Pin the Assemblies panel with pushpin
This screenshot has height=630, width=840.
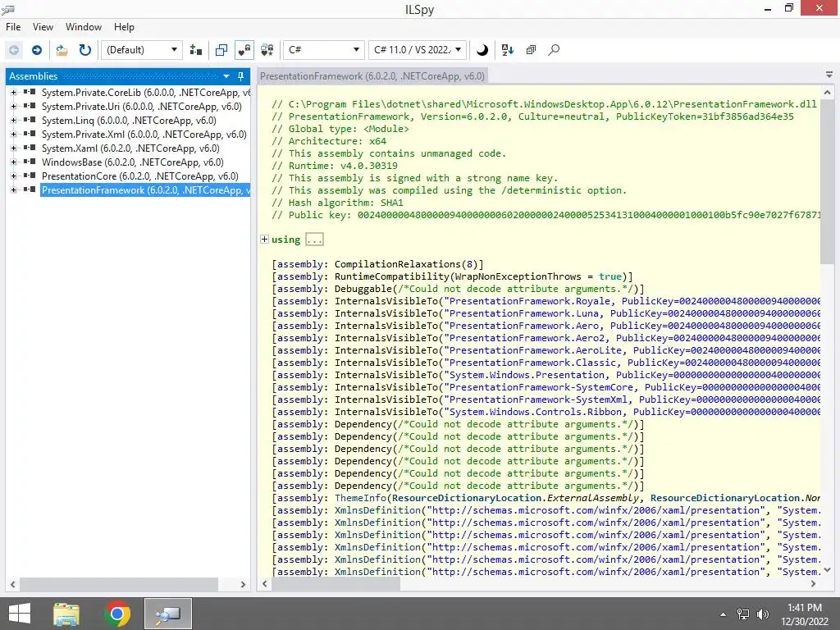(x=241, y=76)
